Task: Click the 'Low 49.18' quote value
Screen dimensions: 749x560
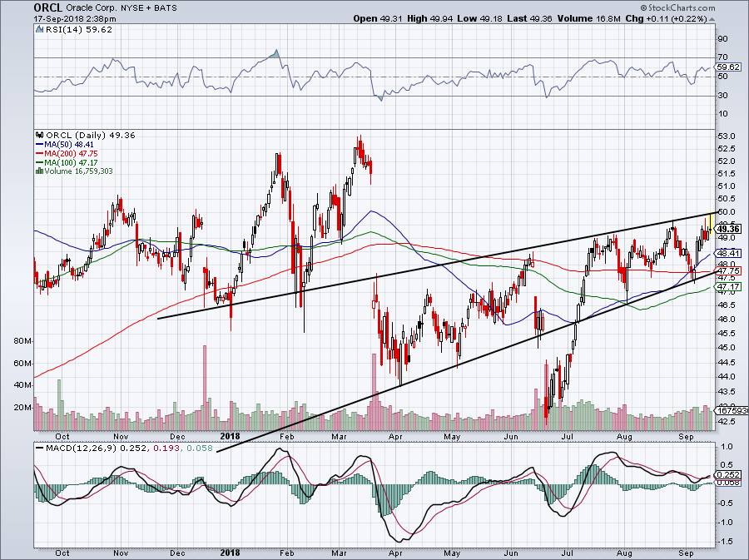Action: (x=479, y=19)
